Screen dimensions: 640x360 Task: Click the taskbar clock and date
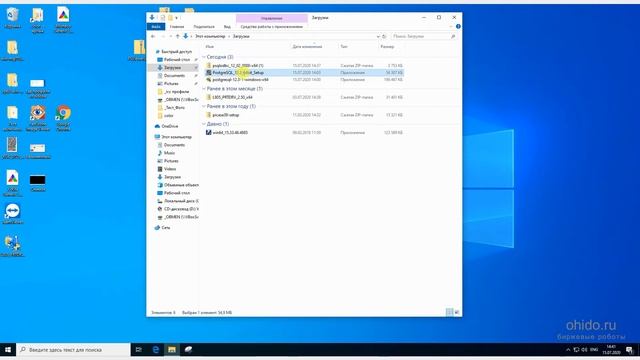tap(611, 350)
